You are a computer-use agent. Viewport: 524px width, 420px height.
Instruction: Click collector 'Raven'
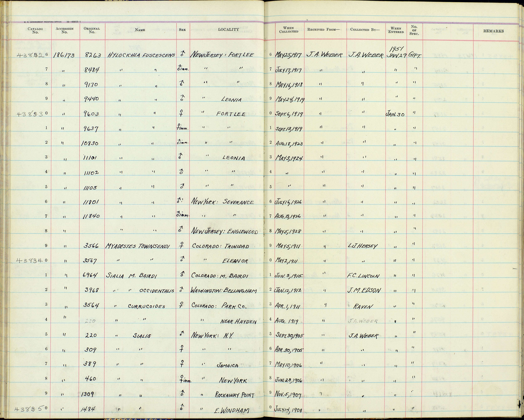[363, 307]
